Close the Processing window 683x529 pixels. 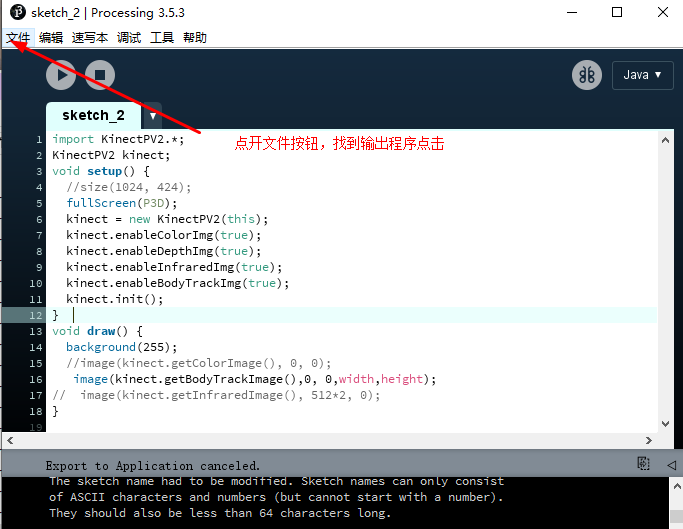(663, 12)
